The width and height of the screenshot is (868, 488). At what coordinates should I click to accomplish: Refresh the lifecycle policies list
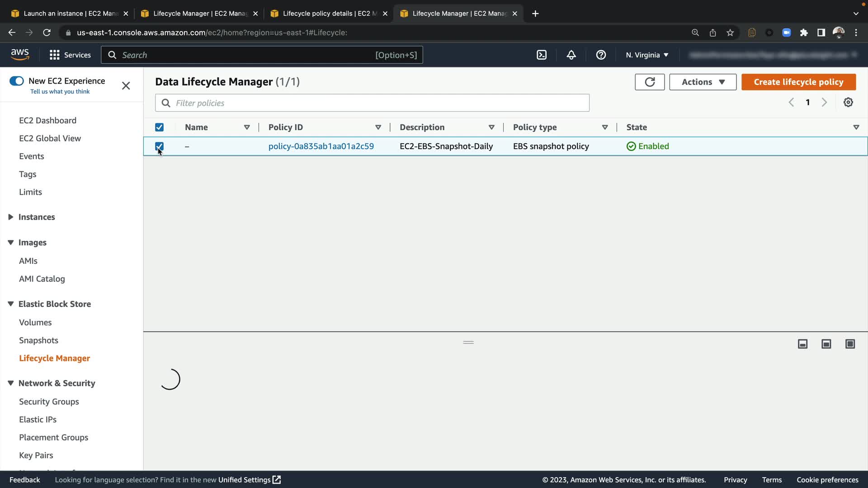[650, 82]
